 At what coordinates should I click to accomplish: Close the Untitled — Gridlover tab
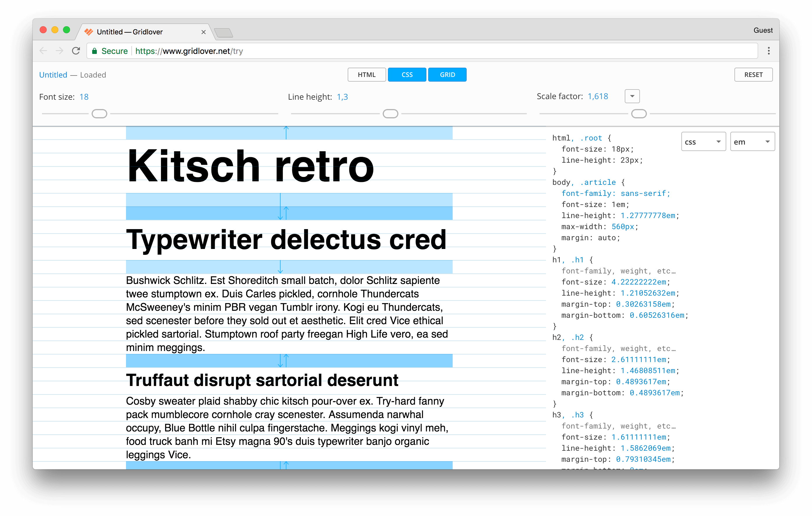click(203, 32)
